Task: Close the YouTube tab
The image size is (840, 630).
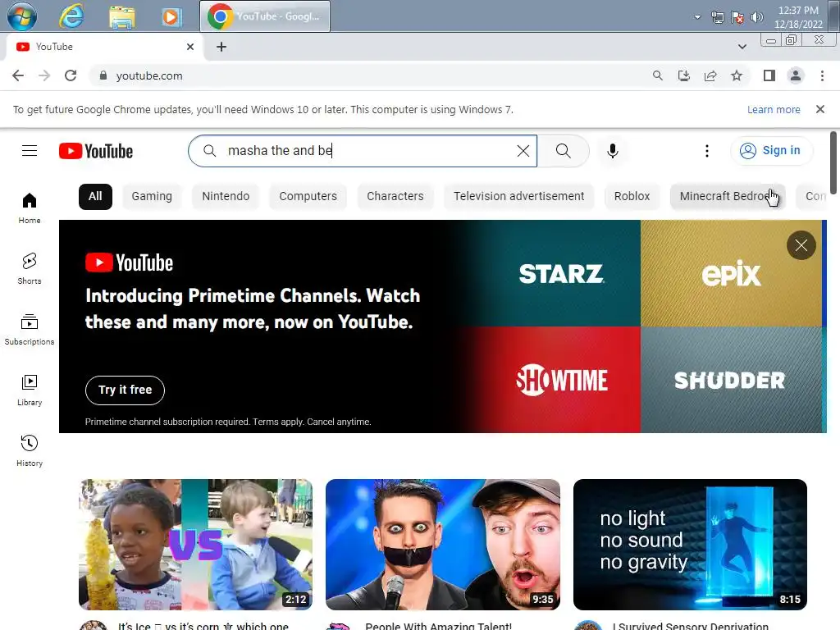Action: tap(190, 47)
